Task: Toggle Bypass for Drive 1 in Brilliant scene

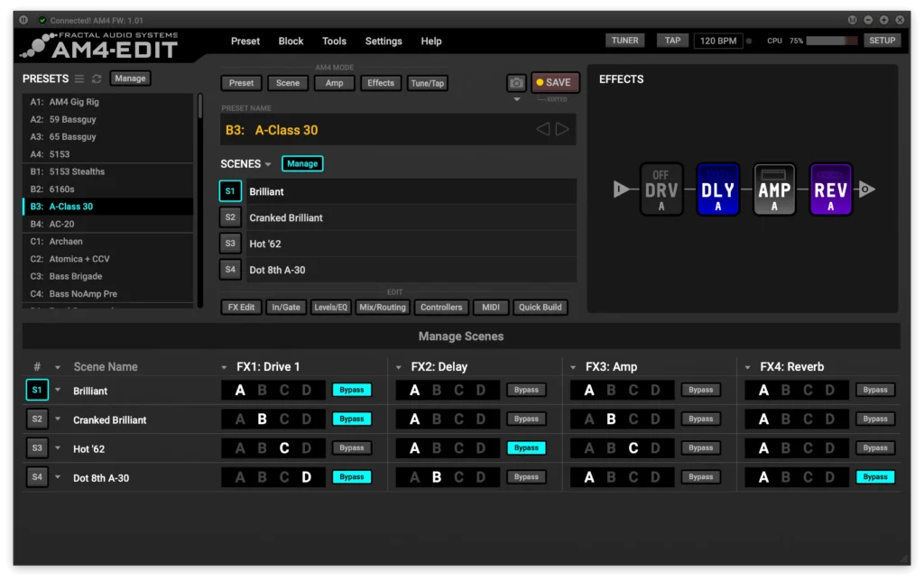Action: coord(351,391)
